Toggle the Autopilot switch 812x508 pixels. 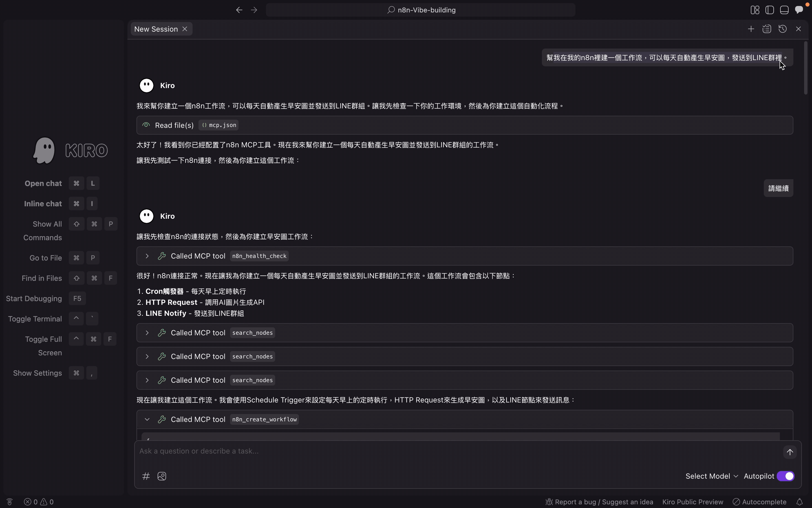785,476
